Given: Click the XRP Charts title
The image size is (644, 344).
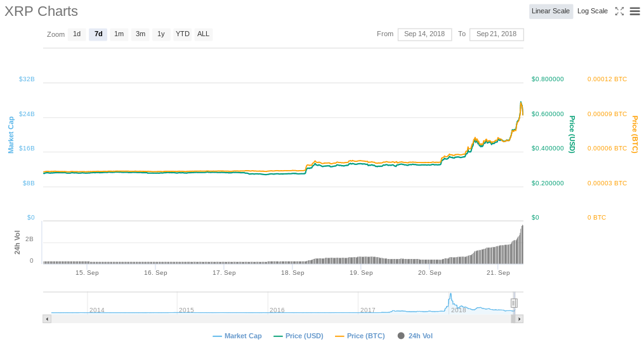Looking at the screenshot, I should [41, 11].
